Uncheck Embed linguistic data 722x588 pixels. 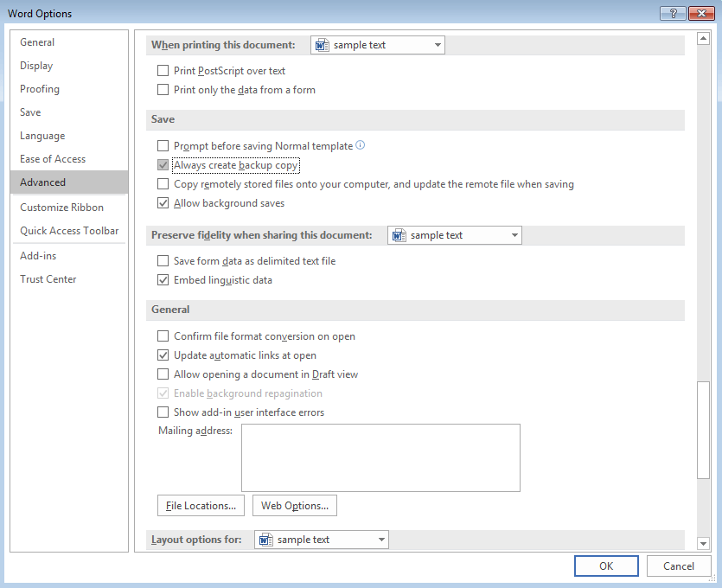click(x=163, y=280)
